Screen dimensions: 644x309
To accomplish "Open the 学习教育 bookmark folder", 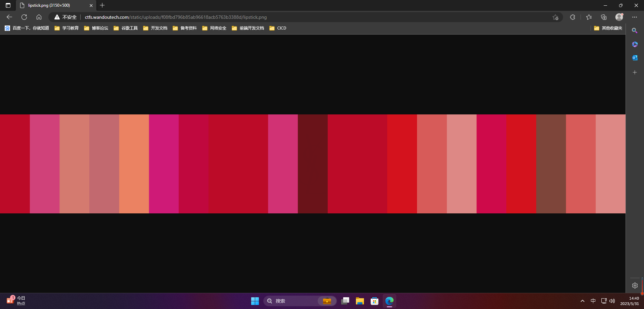I will (x=66, y=28).
